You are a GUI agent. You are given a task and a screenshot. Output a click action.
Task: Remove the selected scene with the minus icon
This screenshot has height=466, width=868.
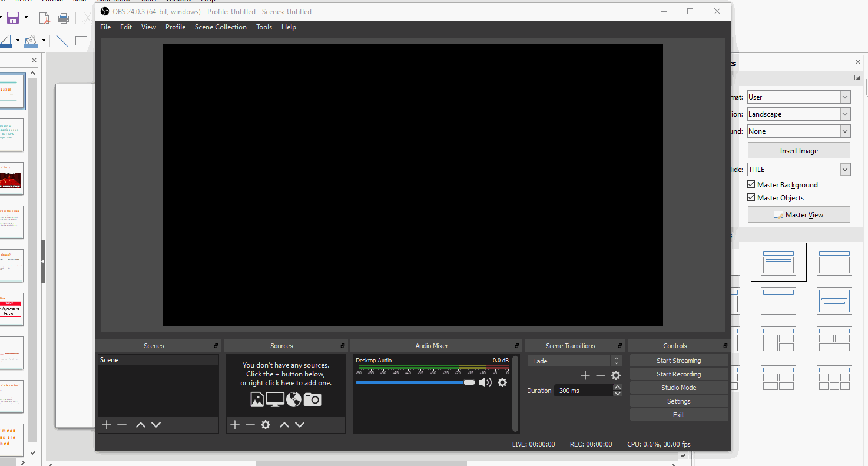tap(122, 425)
